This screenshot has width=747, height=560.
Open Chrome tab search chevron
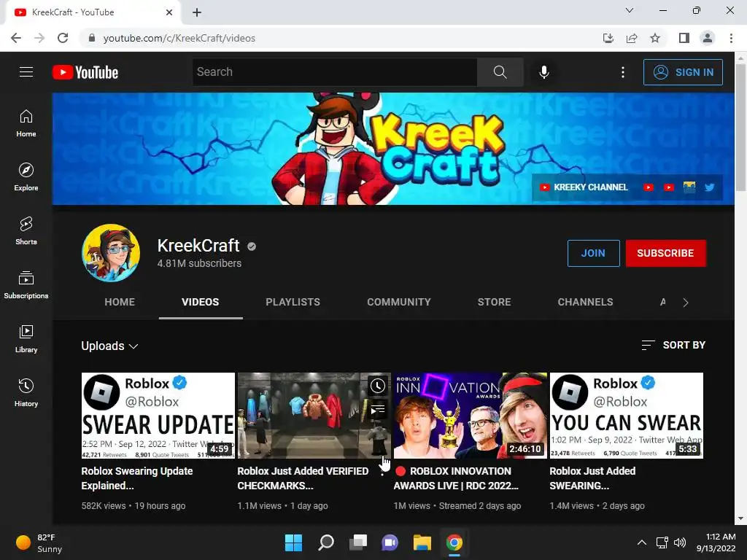(x=630, y=10)
